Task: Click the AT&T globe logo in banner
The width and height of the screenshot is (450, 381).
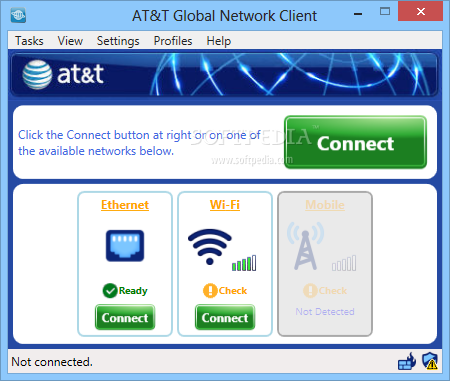Action: pos(37,75)
